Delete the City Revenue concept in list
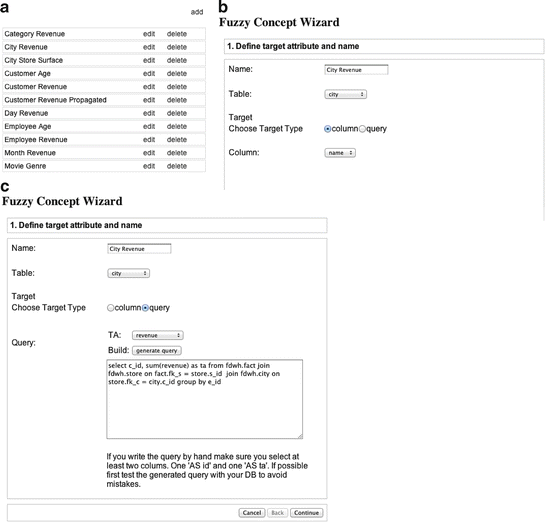This screenshot has height=522, width=545. 177,47
